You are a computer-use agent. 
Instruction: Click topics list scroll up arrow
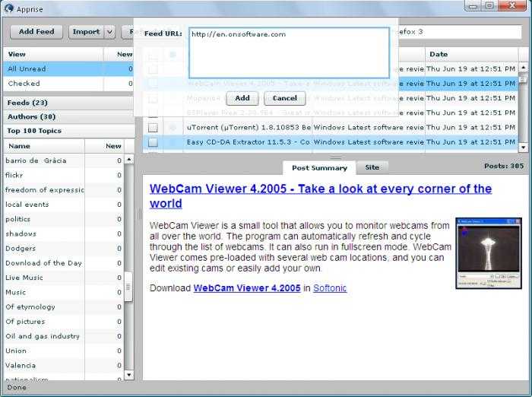pos(129,159)
